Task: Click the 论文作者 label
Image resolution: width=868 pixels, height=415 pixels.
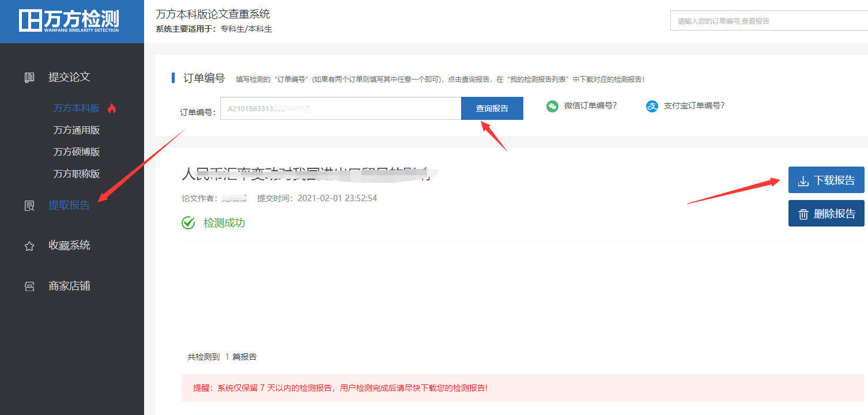Action: [199, 198]
